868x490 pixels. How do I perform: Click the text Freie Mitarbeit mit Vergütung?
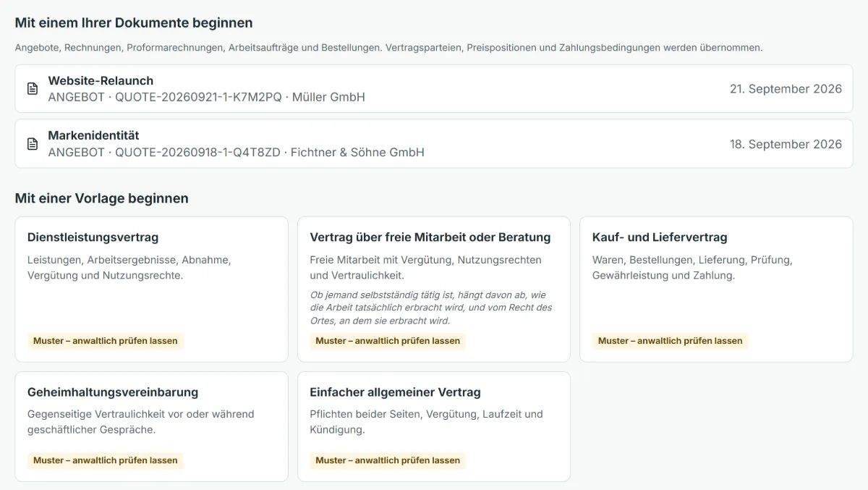(425, 268)
